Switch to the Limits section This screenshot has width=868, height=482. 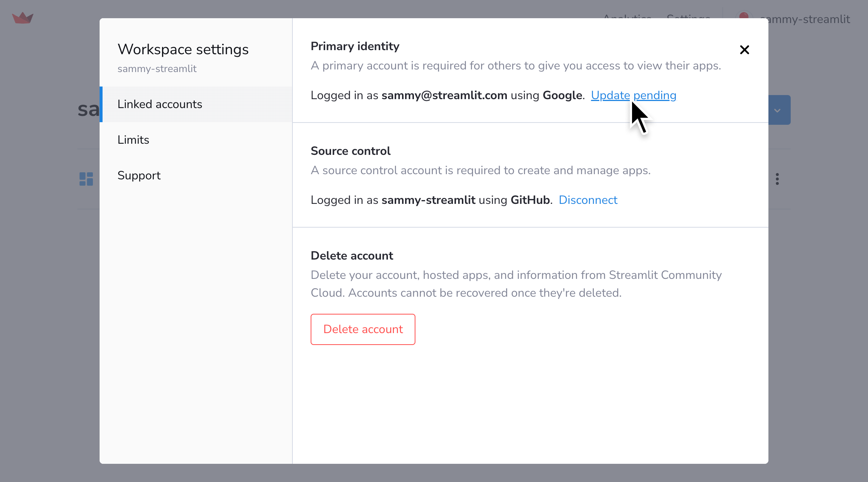(196, 140)
